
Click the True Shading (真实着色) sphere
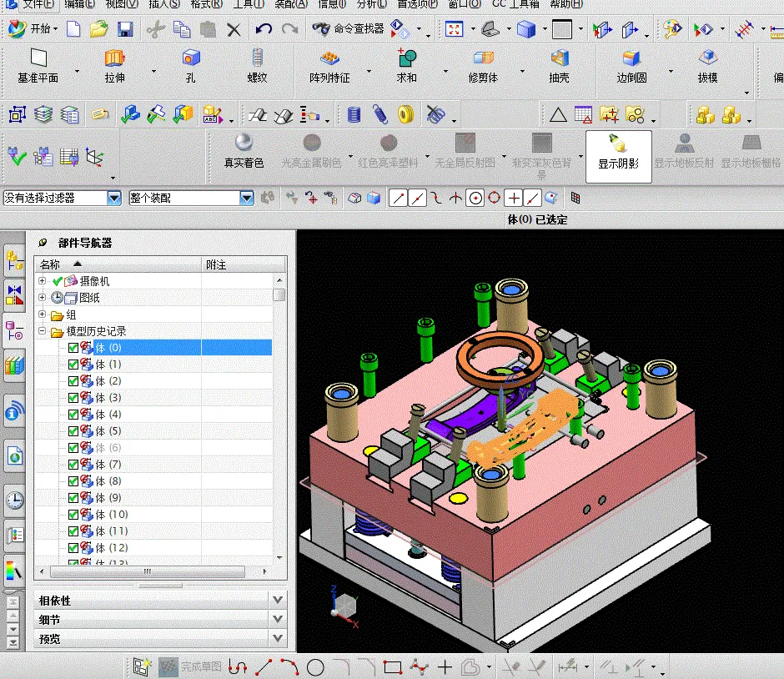point(244,151)
